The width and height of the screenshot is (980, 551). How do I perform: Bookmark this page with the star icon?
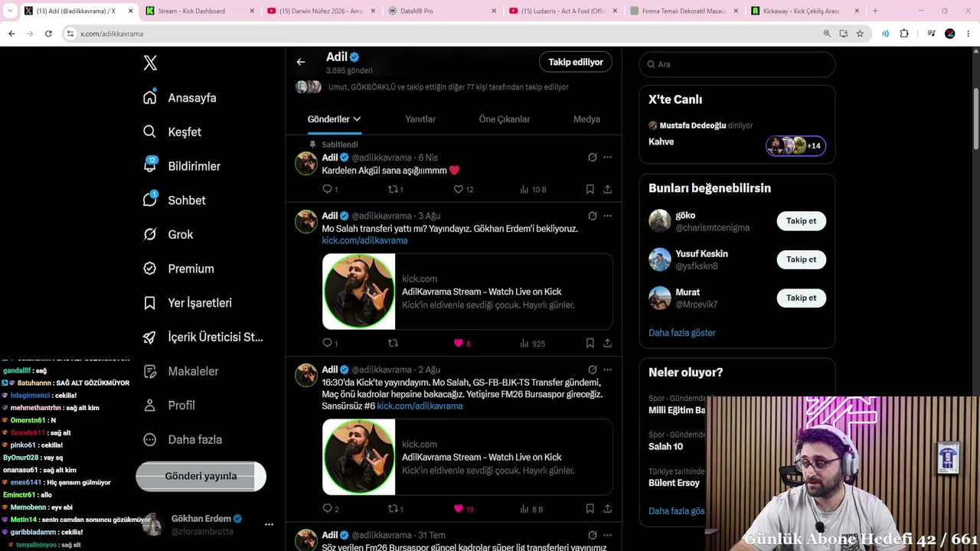(x=860, y=34)
